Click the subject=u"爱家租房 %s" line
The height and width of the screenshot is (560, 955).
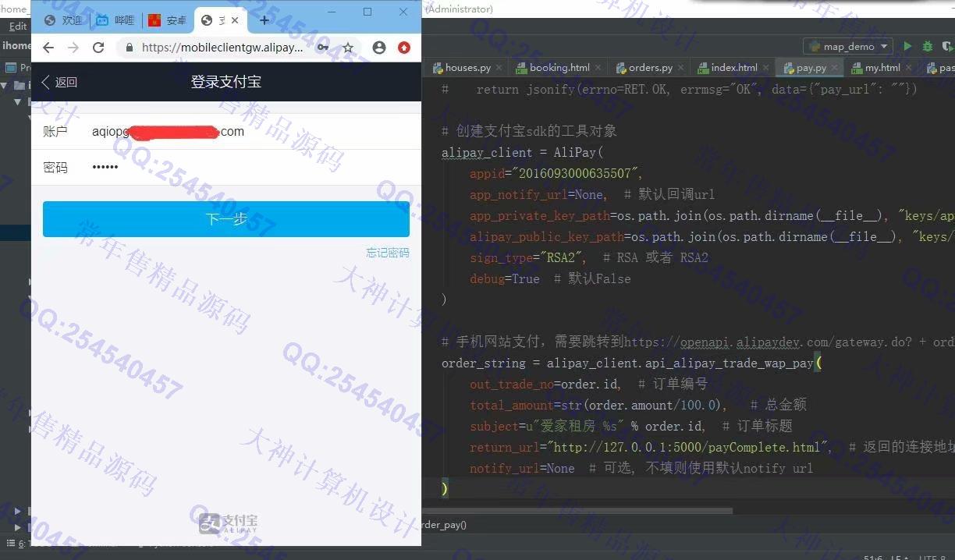(630, 426)
